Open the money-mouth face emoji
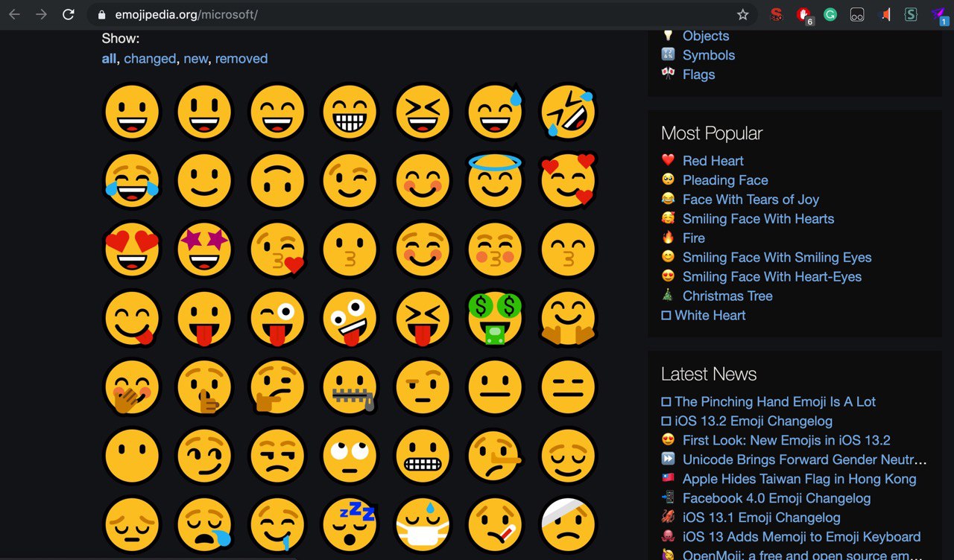Screen dimensions: 954x560 [x=496, y=318]
